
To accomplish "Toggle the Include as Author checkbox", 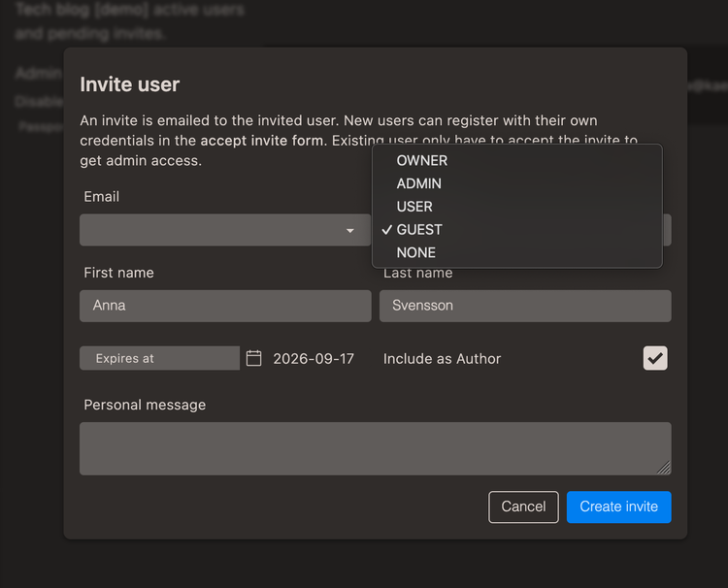I will point(655,358).
